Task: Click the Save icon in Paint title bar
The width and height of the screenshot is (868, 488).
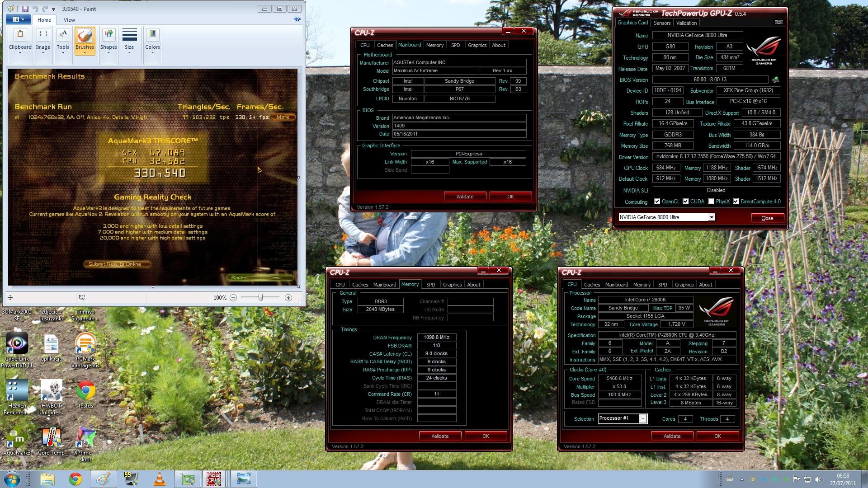Action: tap(25, 9)
